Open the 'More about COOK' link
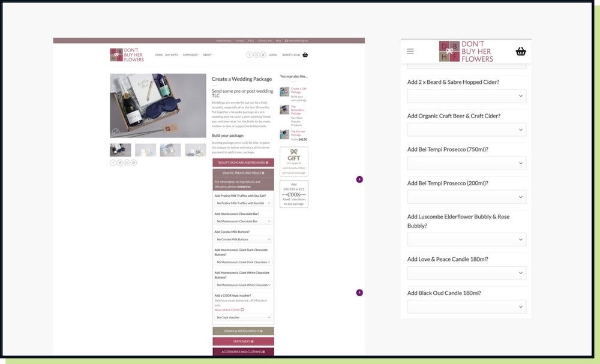This screenshot has height=364, width=600. pos(229,309)
